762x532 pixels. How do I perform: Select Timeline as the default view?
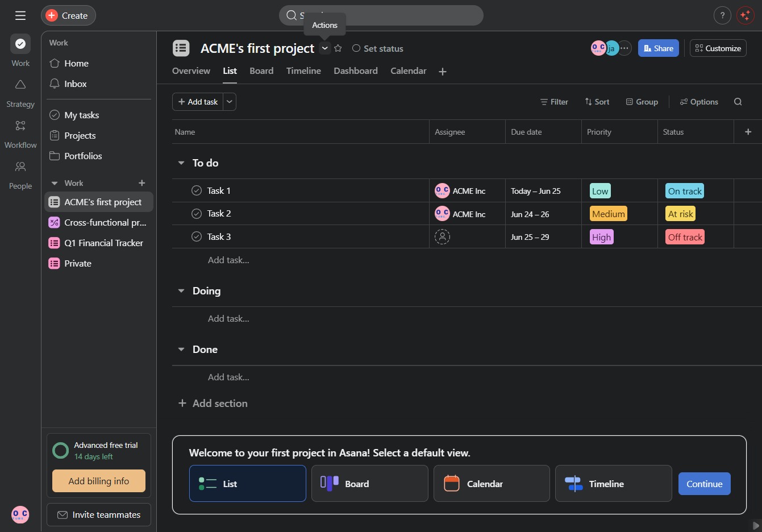click(x=614, y=484)
